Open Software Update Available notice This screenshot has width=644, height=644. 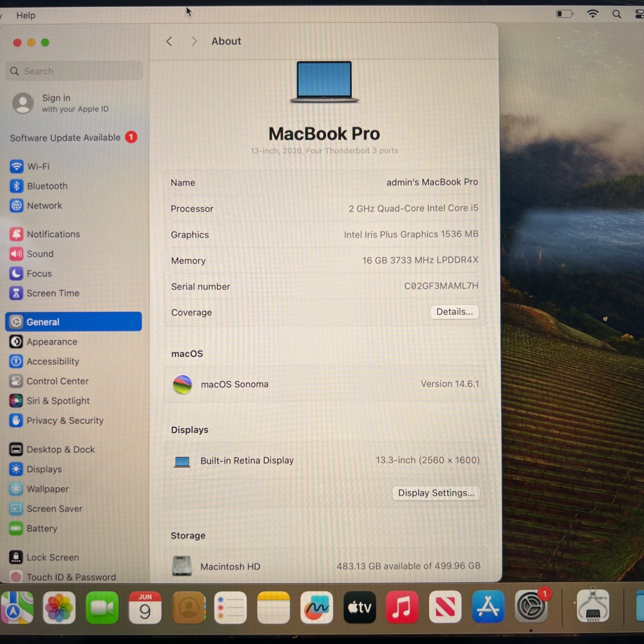73,137
